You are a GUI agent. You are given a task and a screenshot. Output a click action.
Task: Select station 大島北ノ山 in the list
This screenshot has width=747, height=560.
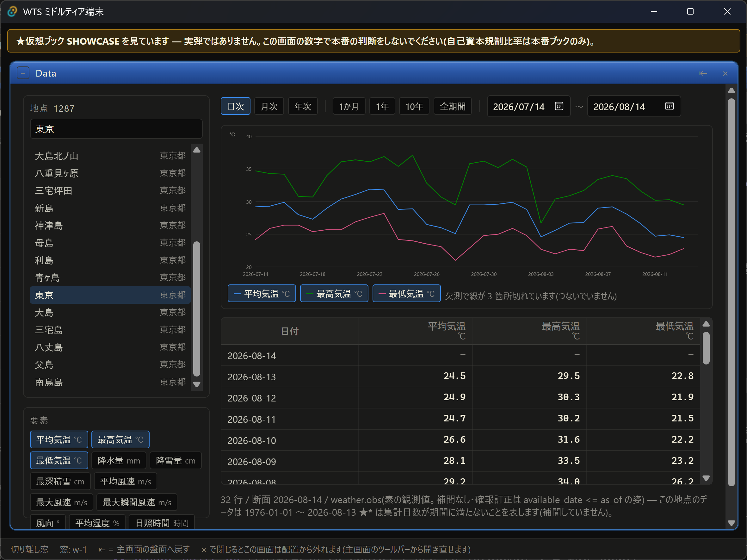click(110, 156)
